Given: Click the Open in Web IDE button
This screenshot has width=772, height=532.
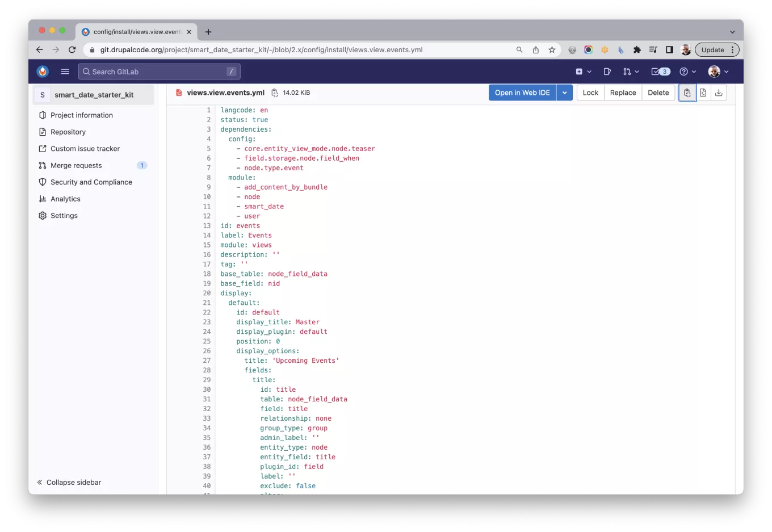Looking at the screenshot, I should [x=522, y=93].
